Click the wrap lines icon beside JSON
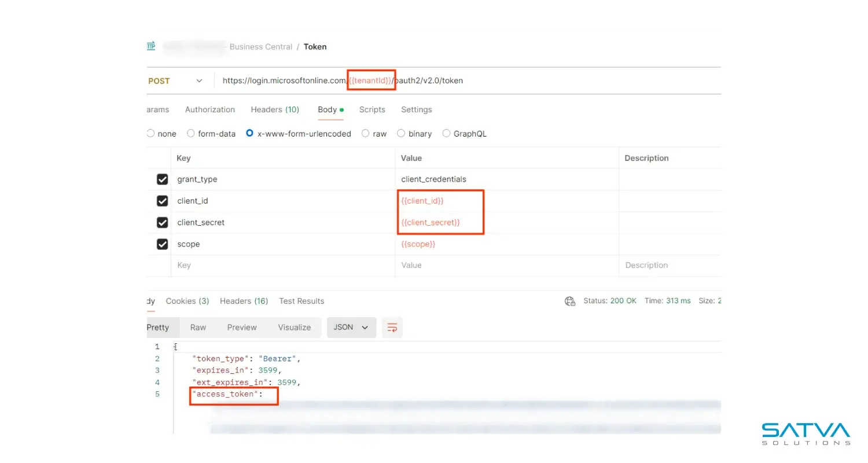 point(392,328)
